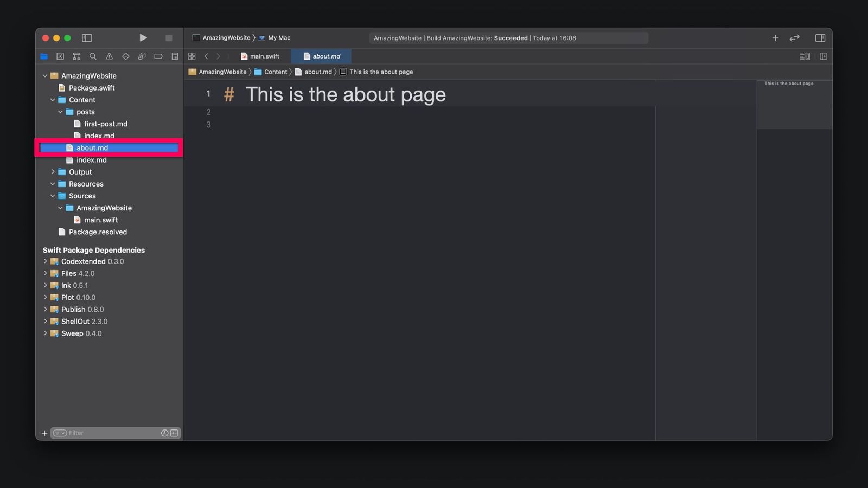Open the Report navigator list icon

pyautogui.click(x=174, y=56)
